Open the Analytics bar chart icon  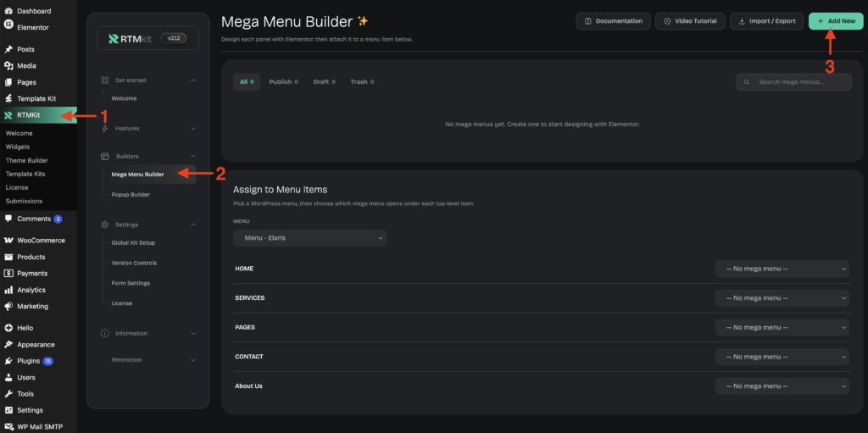coord(8,290)
